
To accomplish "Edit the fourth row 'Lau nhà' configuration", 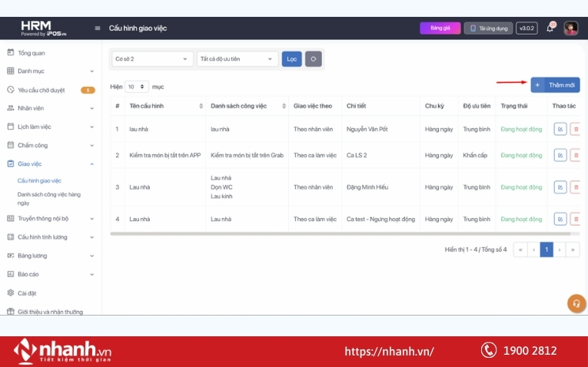I will pos(560,219).
